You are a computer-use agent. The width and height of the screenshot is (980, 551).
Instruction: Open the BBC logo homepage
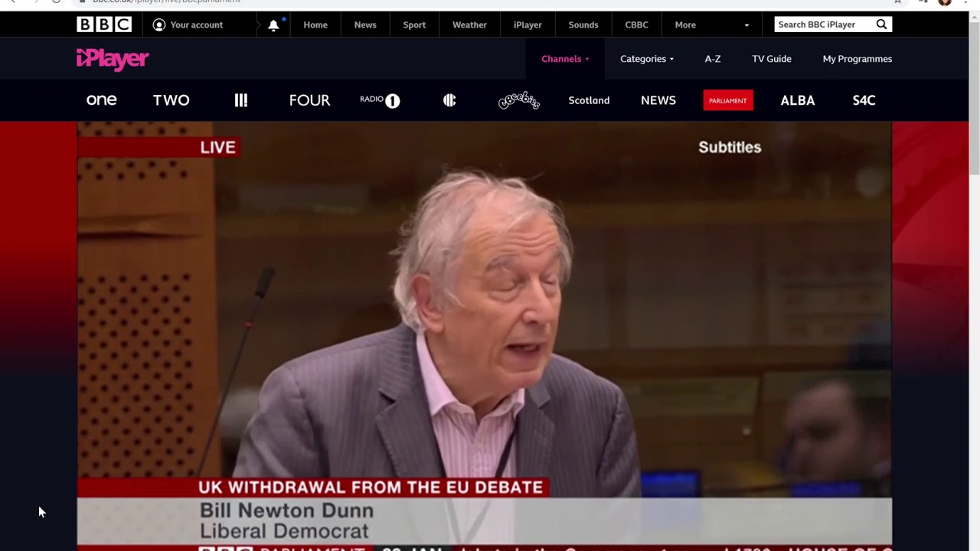[104, 24]
